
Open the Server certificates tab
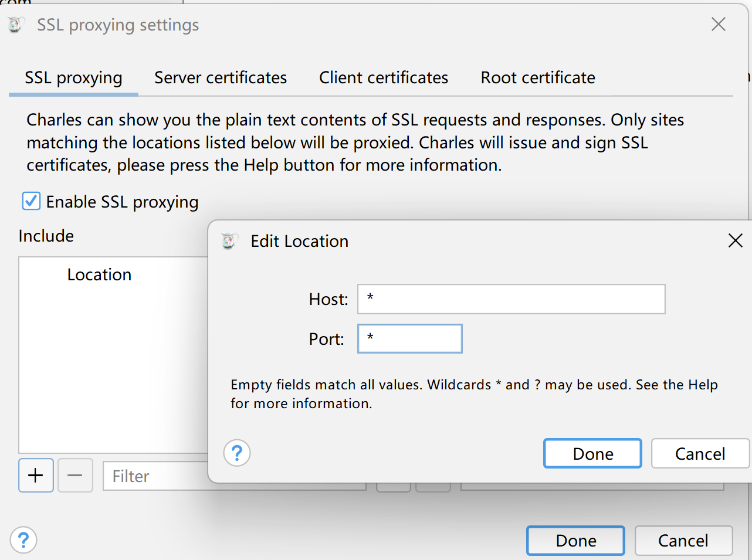coord(221,78)
